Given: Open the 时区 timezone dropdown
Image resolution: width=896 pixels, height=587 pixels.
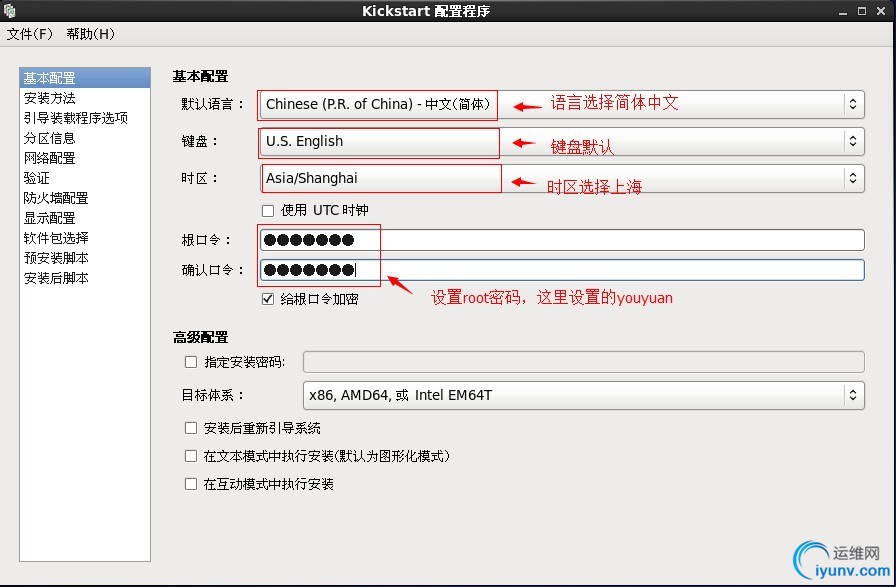Looking at the screenshot, I should (562, 178).
